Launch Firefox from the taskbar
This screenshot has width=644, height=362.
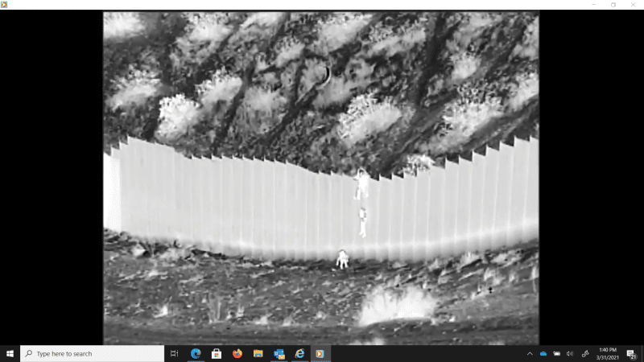point(237,353)
